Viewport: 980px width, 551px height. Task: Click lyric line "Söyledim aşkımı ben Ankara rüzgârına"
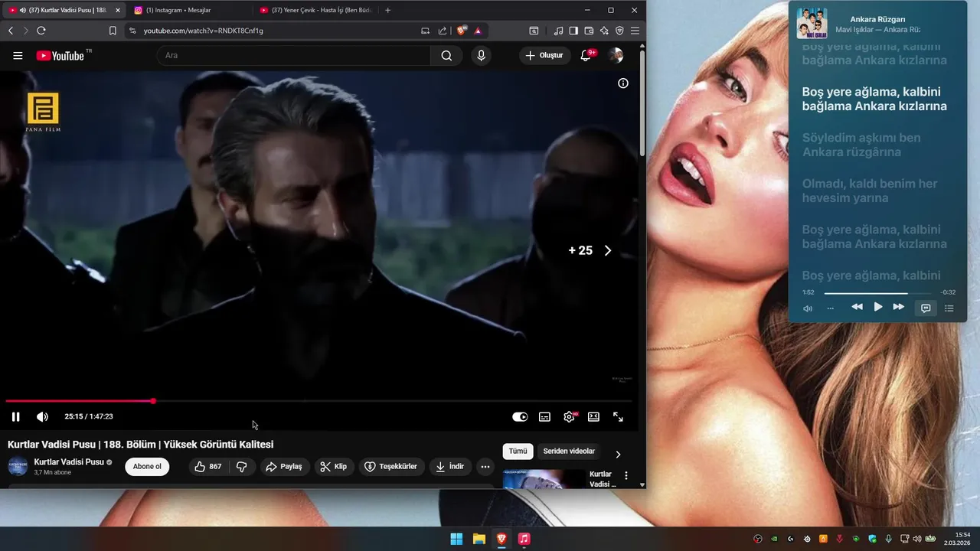tap(861, 145)
